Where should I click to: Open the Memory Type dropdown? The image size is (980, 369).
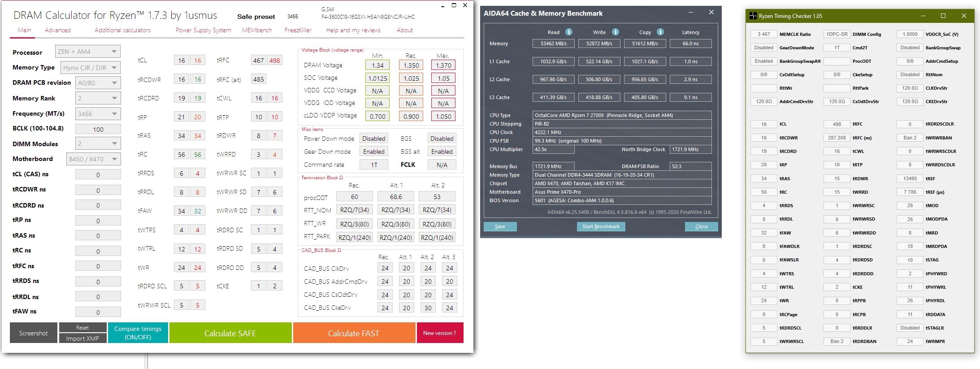click(90, 68)
